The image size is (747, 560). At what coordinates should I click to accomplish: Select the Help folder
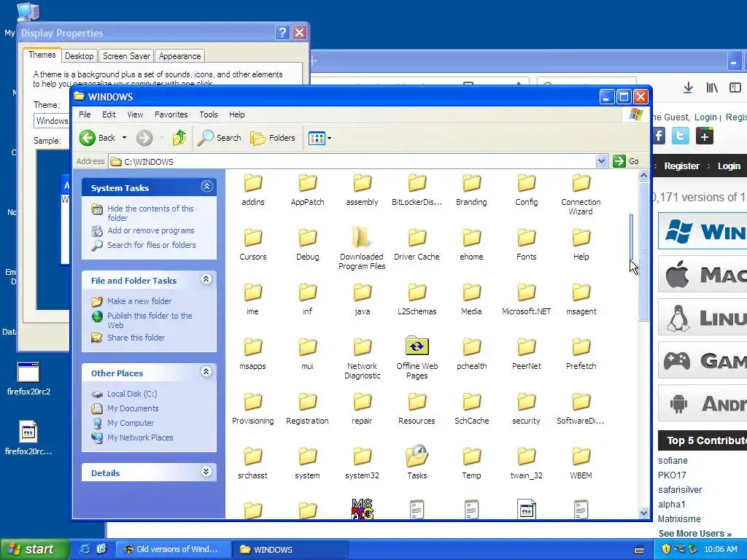click(x=581, y=245)
